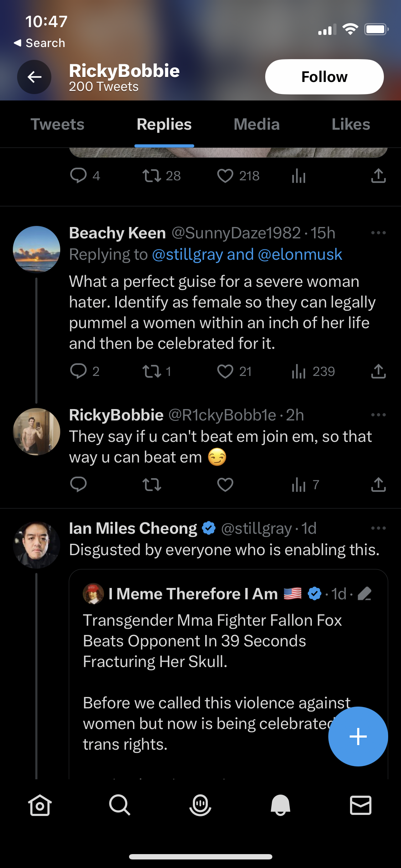Screen dimensions: 401x868
Task: Open Ian Miles Cheong's profile picture
Action: point(36,545)
